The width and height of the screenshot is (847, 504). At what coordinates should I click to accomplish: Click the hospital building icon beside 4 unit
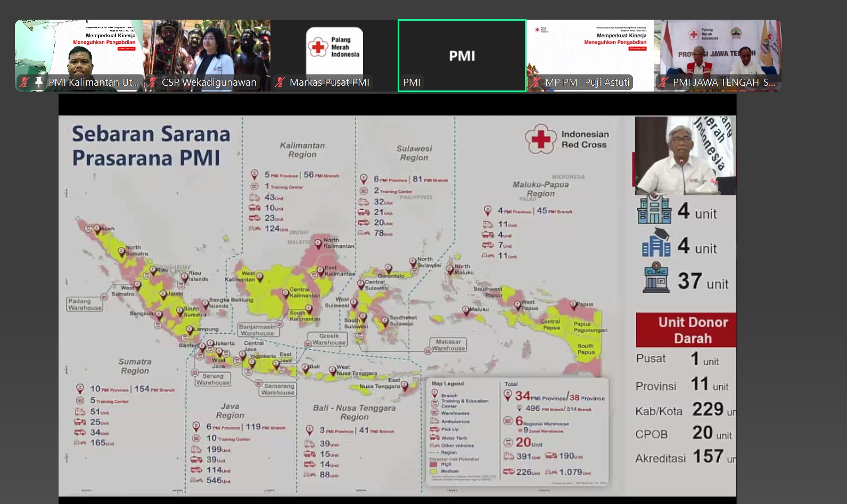click(654, 210)
